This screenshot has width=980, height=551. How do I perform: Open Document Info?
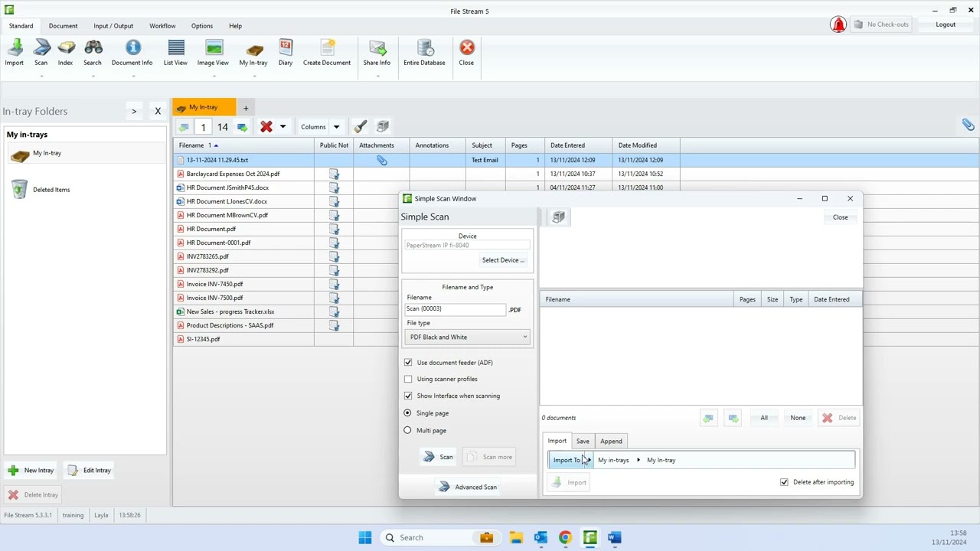click(132, 53)
